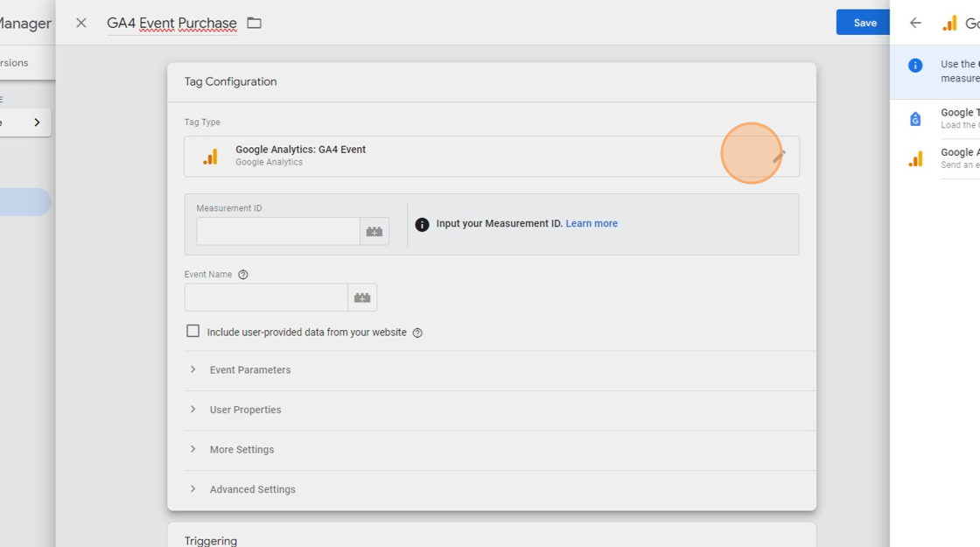Click the Google Analytics bar icon in Tag Type
The width and height of the screenshot is (980, 547).
point(211,157)
